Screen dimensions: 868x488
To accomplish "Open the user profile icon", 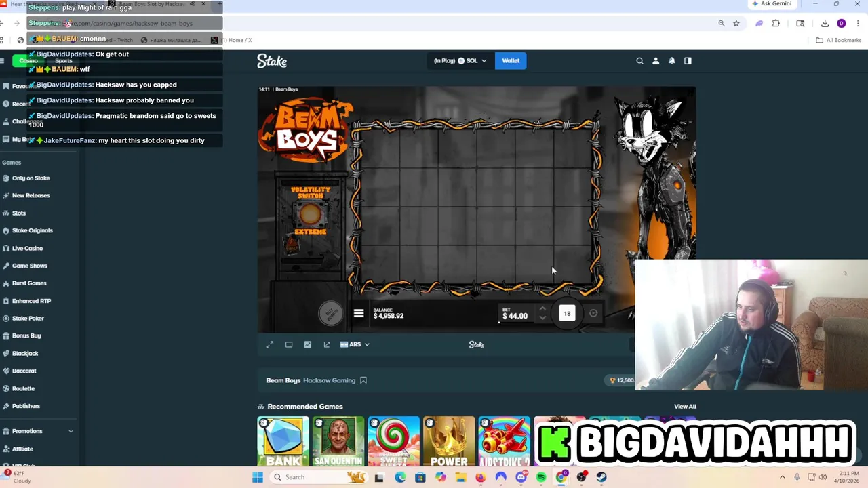I will coord(656,61).
